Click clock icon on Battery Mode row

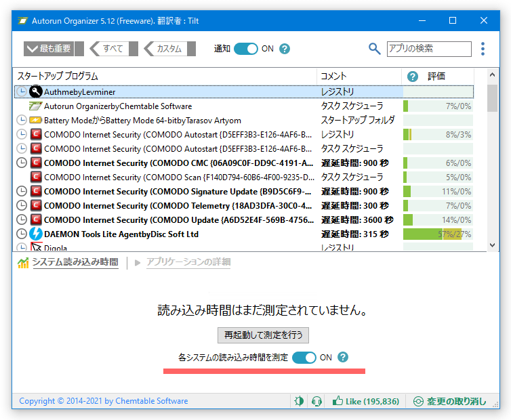pyautogui.click(x=22, y=120)
